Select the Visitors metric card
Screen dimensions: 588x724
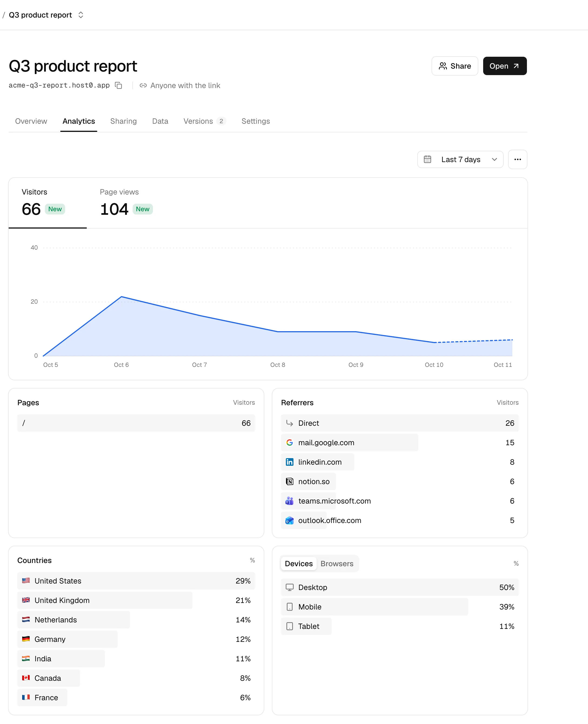pyautogui.click(x=47, y=203)
